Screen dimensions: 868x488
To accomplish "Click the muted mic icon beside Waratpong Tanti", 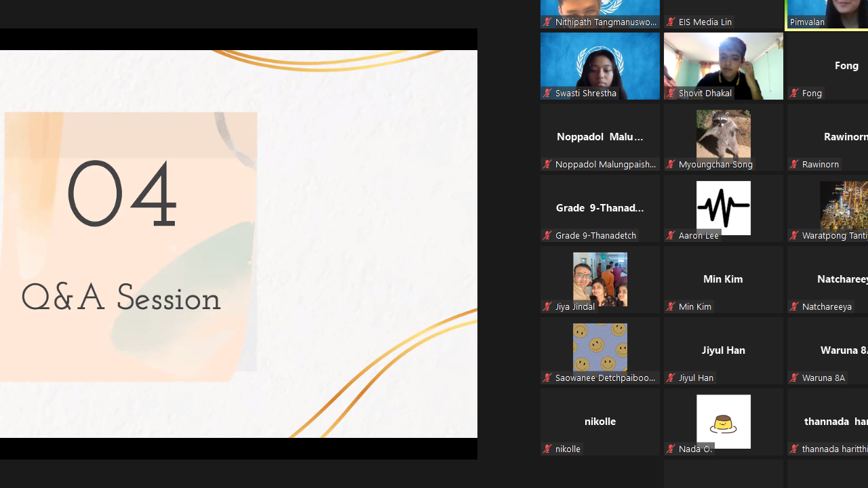I will click(794, 236).
